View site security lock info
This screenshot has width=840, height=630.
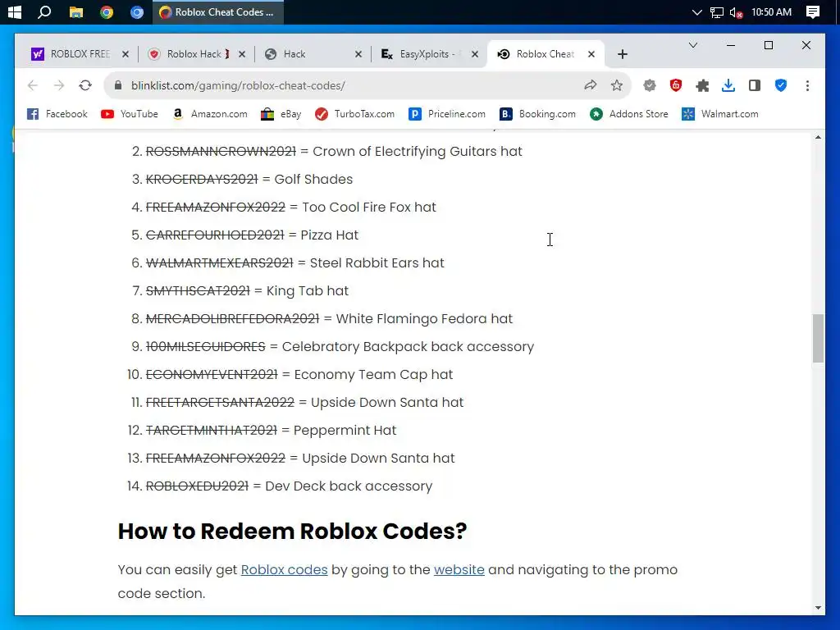(x=118, y=85)
